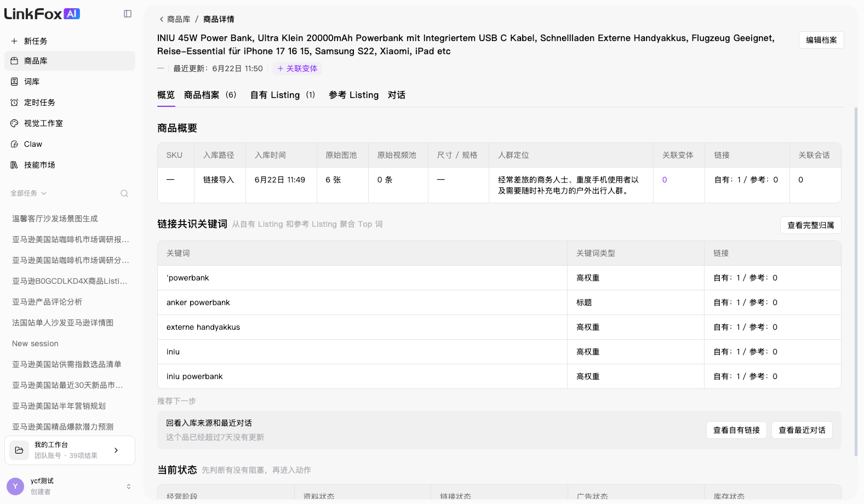This screenshot has height=504, width=864.
Task: Expand the 全部任务 filter dropdown
Action: (28, 193)
